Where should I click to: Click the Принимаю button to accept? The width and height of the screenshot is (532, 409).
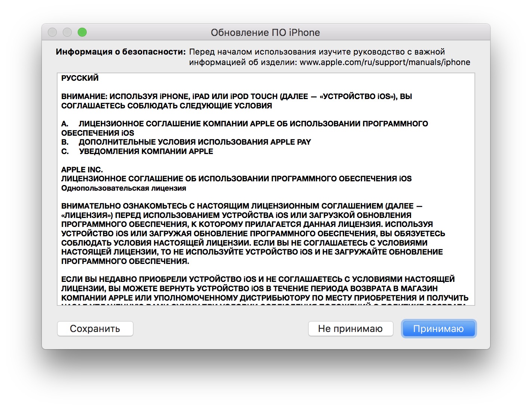(x=438, y=329)
